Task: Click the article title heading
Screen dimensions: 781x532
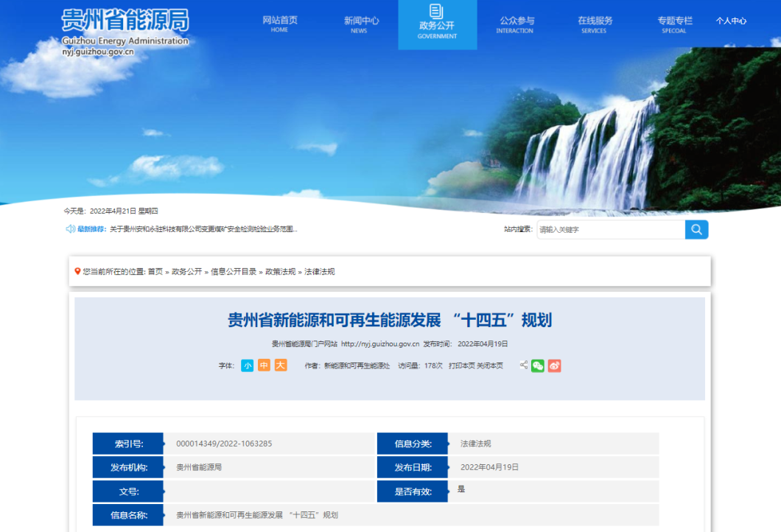Action: pyautogui.click(x=390, y=321)
